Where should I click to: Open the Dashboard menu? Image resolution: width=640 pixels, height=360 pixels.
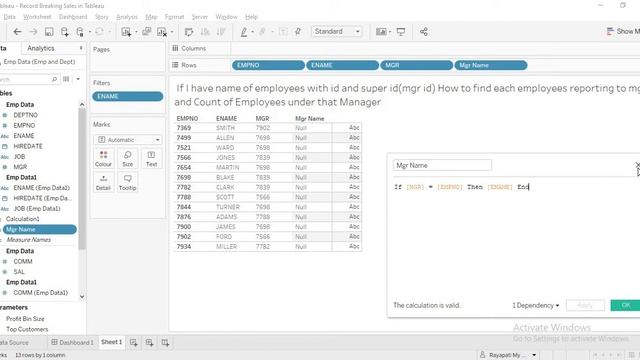73,17
